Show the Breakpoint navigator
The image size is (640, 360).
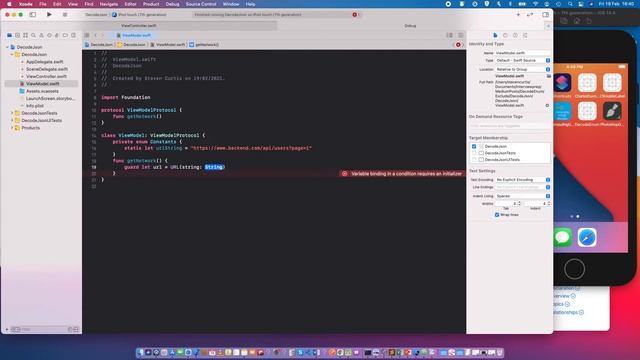coord(65,36)
